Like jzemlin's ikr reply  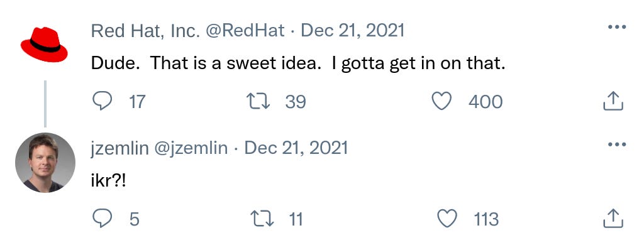coord(447,219)
